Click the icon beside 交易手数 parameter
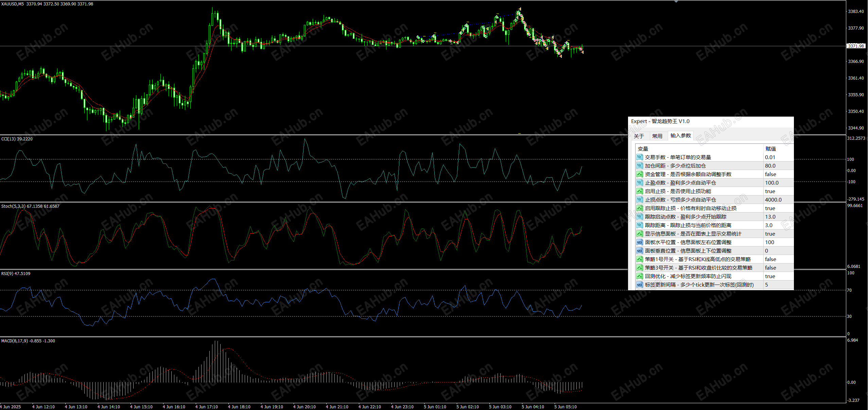The height and width of the screenshot is (410, 868). tap(639, 157)
